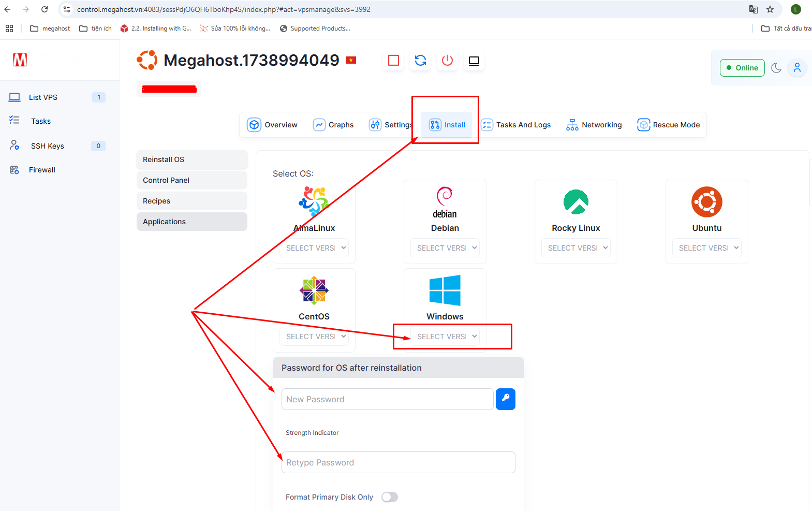
Task: Open the VNC console monitor icon
Action: coord(474,61)
